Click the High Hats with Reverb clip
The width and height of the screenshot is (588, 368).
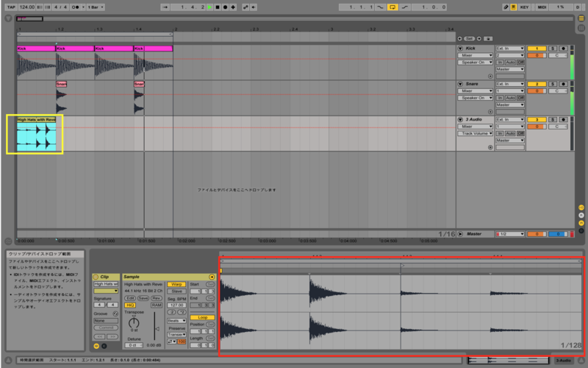pos(36,133)
